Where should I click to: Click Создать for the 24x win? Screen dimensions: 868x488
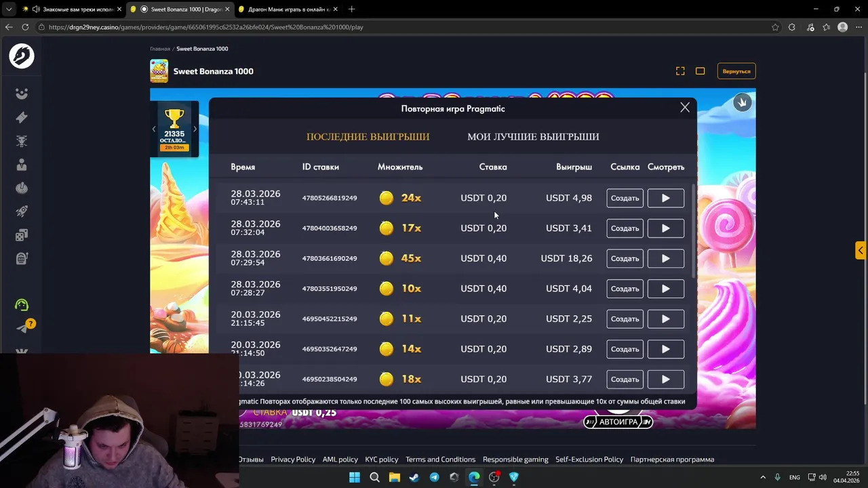[x=625, y=198]
